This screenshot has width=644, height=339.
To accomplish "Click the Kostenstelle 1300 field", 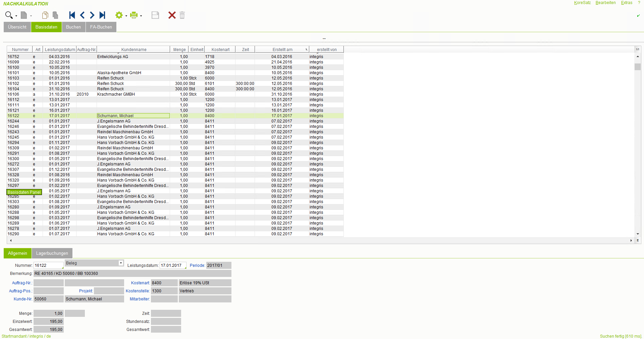I will tap(164, 291).
